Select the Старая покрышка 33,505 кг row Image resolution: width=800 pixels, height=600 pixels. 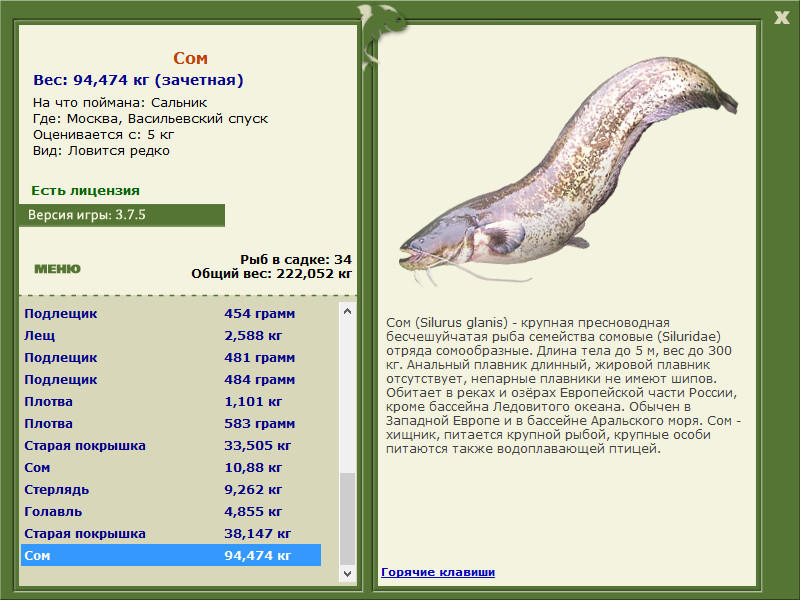[171, 445]
